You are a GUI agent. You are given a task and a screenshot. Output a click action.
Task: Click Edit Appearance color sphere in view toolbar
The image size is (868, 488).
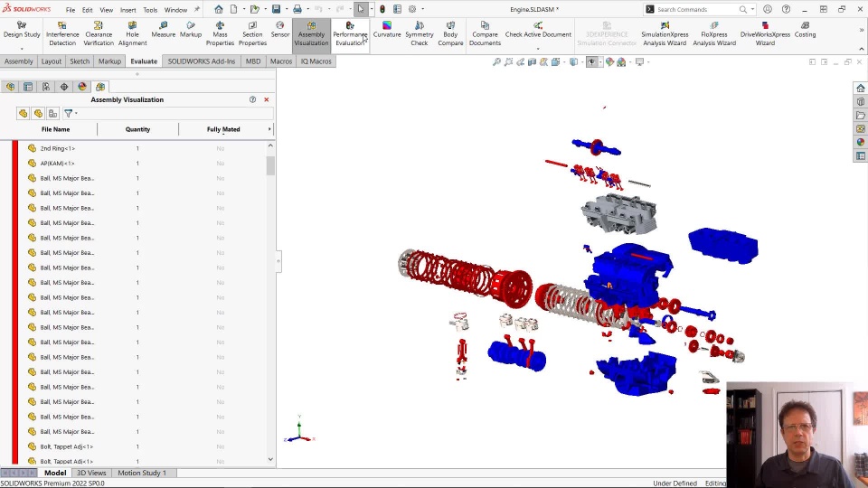click(x=609, y=62)
